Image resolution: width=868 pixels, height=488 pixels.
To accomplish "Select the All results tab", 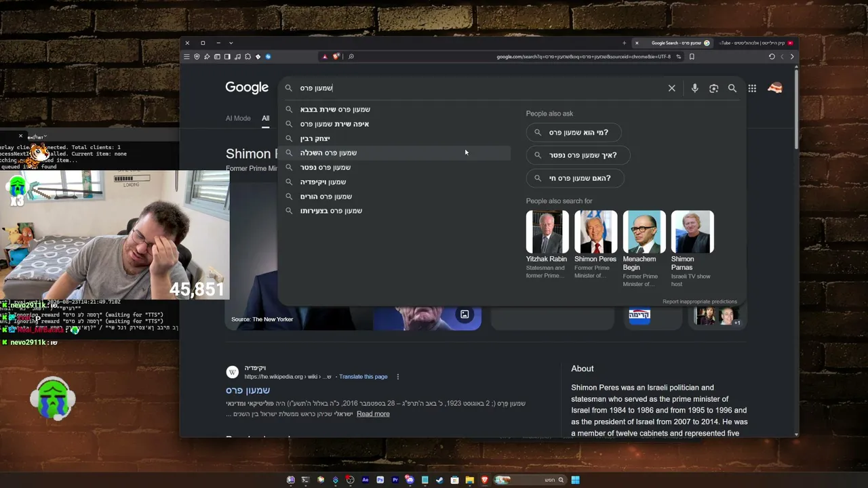I will click(265, 119).
